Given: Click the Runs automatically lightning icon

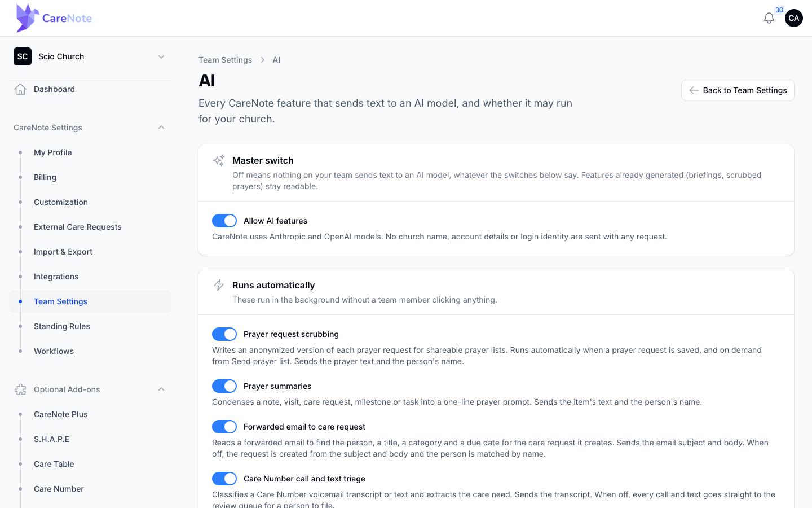Looking at the screenshot, I should pos(219,285).
